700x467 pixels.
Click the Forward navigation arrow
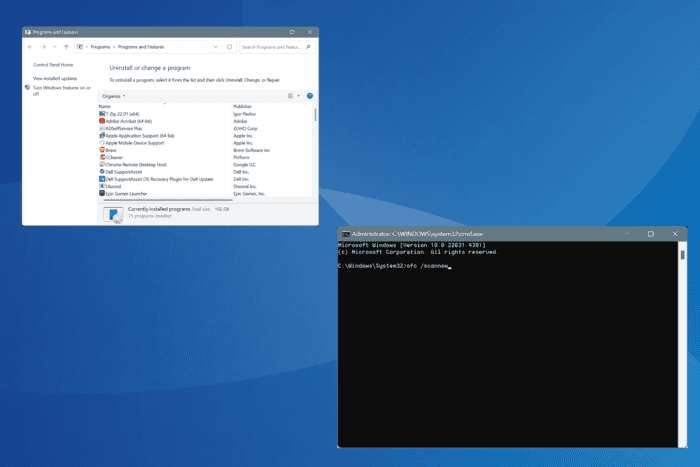43,47
